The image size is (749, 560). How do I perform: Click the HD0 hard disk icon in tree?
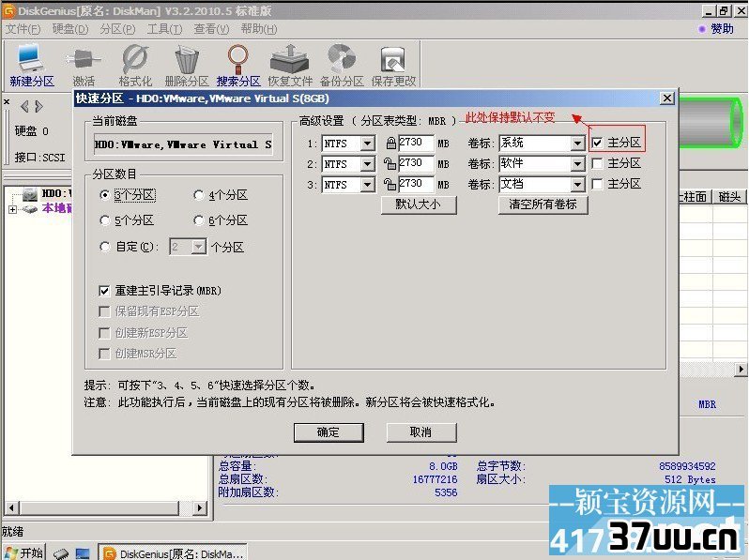click(x=30, y=194)
